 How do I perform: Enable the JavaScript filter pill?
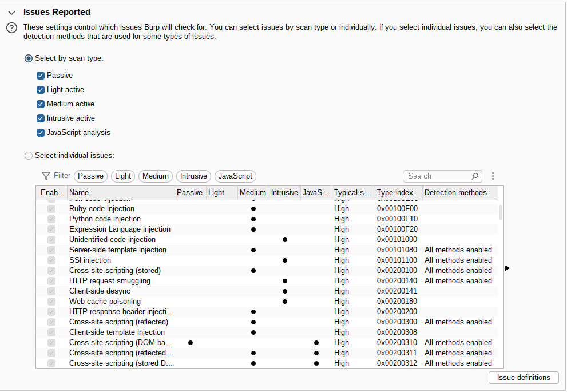click(235, 176)
